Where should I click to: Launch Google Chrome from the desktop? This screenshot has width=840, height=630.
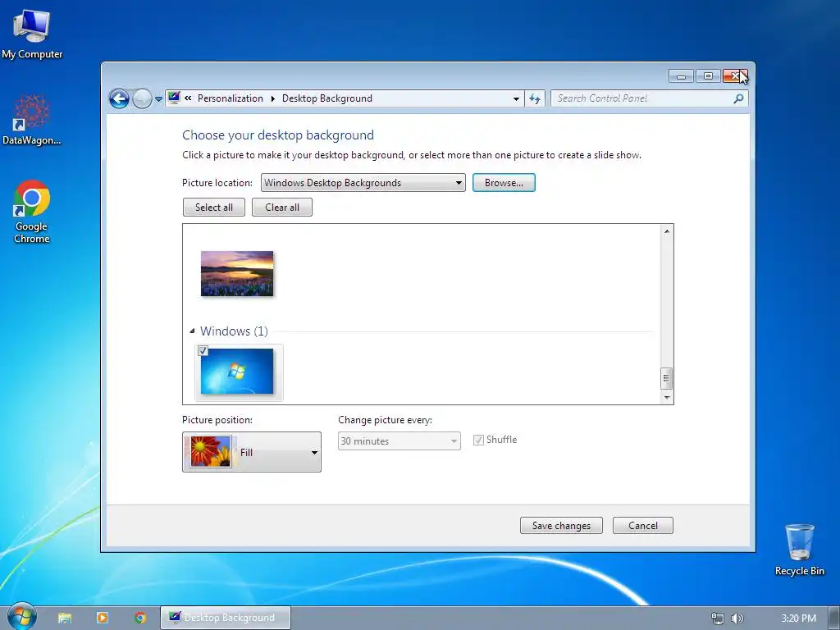32,212
